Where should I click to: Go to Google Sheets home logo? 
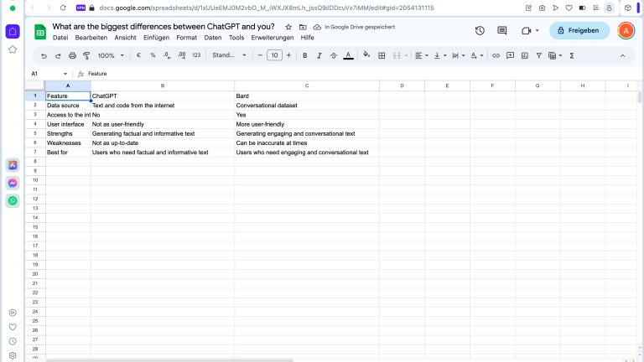click(x=40, y=32)
